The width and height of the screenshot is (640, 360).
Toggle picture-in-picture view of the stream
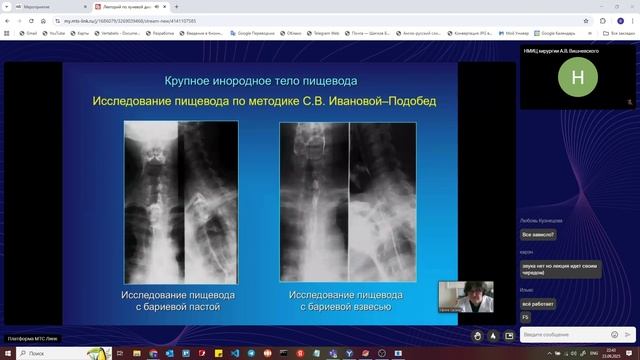(x=509, y=336)
